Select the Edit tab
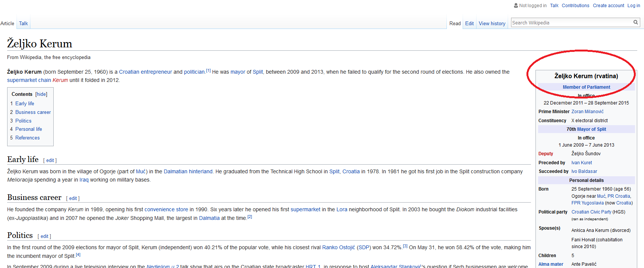This screenshot has height=268, width=644. click(469, 23)
